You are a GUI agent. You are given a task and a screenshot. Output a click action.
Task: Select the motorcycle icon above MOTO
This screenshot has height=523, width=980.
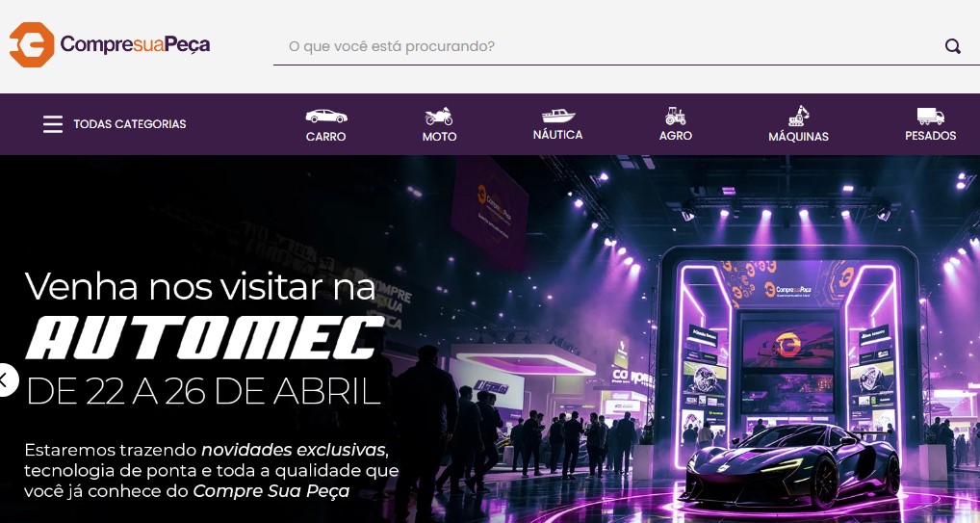pyautogui.click(x=439, y=117)
